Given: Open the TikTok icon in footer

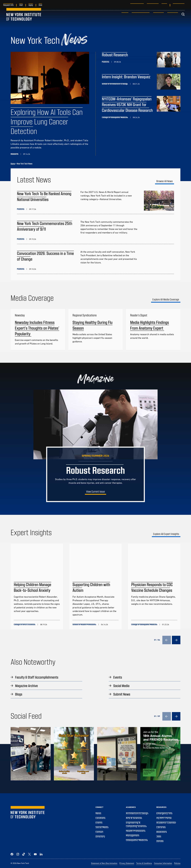Looking at the screenshot, I should 24,854.
